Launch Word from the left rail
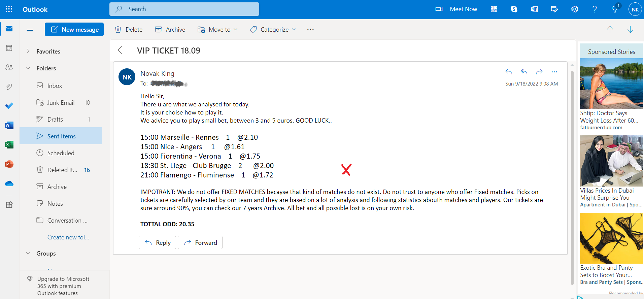Viewport: 644px width, 299px height. click(9, 126)
